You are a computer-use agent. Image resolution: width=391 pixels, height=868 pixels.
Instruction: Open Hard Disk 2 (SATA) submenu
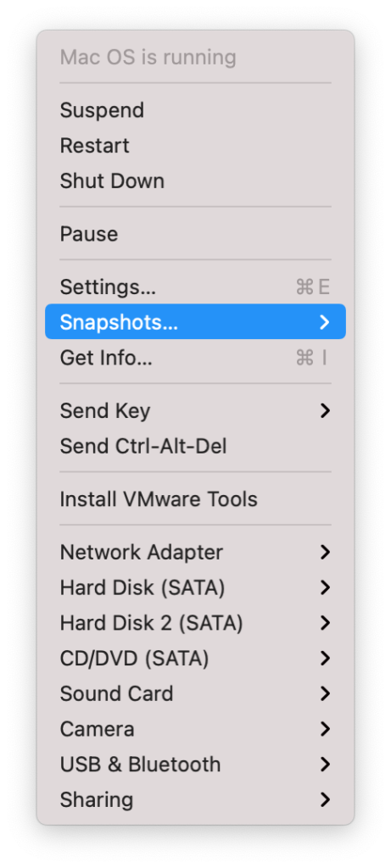(x=195, y=623)
